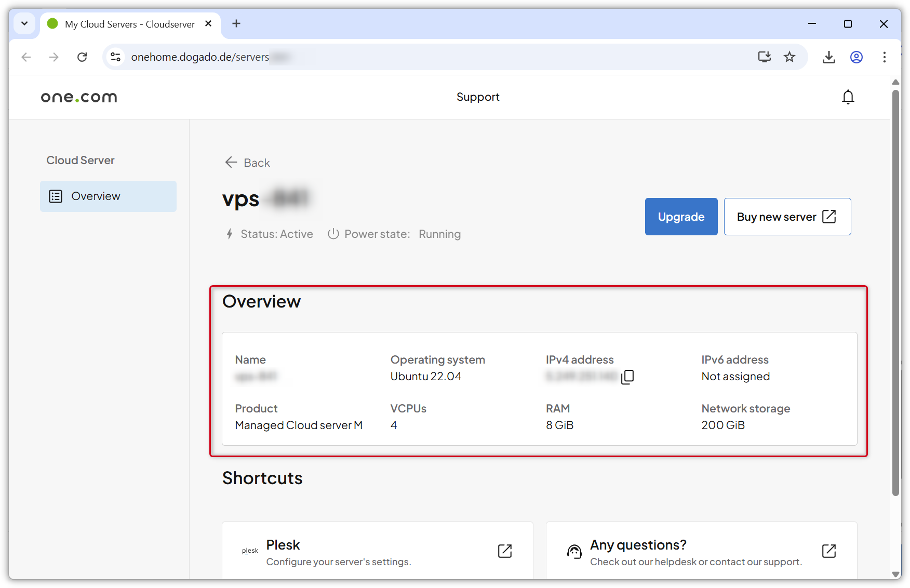Click the install page icon in address bar
This screenshot has width=910, height=588.
[x=764, y=57]
